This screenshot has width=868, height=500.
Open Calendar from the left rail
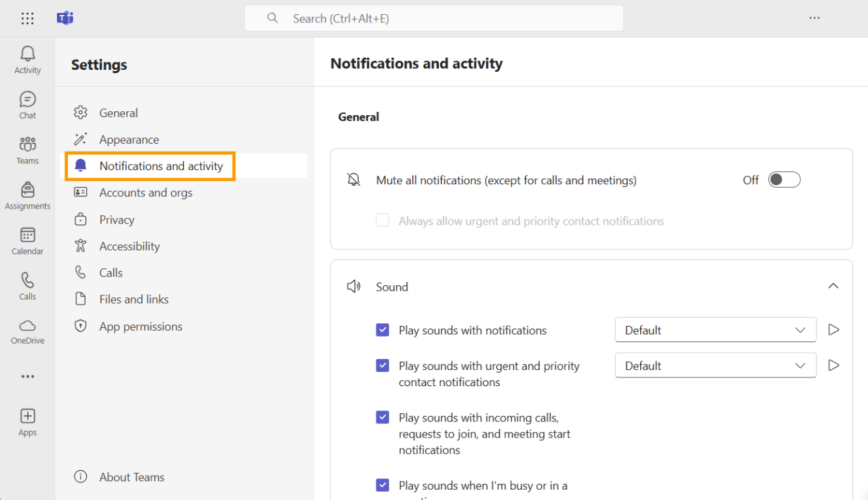28,241
